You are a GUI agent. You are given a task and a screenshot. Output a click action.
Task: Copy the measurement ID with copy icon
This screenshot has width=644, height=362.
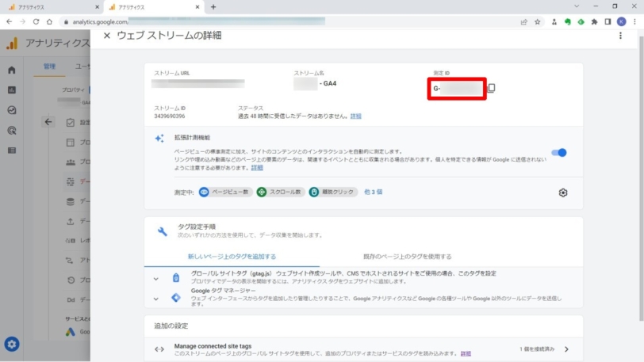click(492, 88)
